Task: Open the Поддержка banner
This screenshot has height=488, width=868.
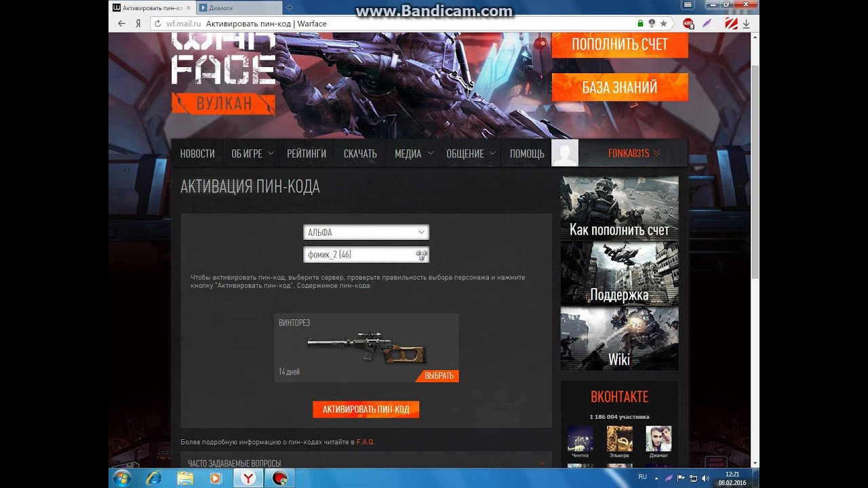Action: [x=619, y=274]
